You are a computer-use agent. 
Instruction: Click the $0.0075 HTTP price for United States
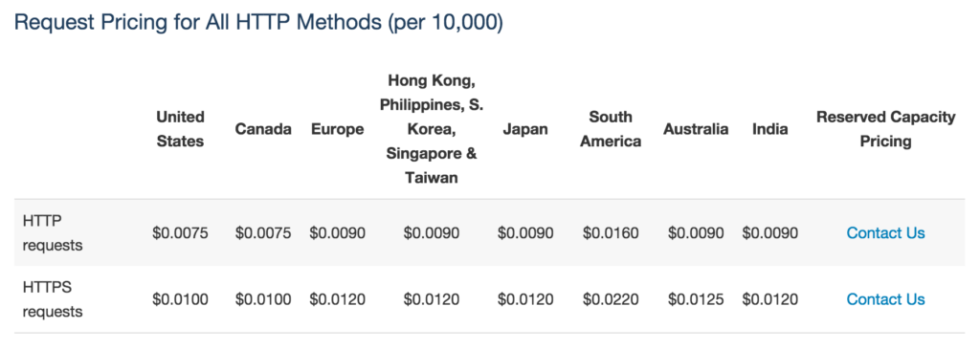(x=180, y=233)
